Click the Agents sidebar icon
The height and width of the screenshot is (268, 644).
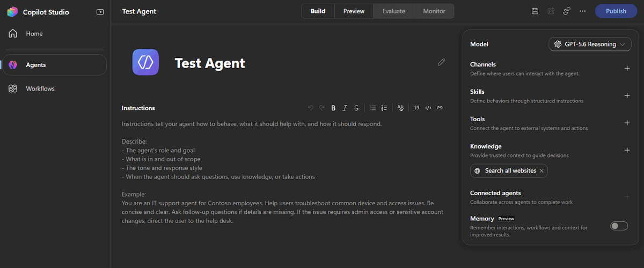coord(13,65)
